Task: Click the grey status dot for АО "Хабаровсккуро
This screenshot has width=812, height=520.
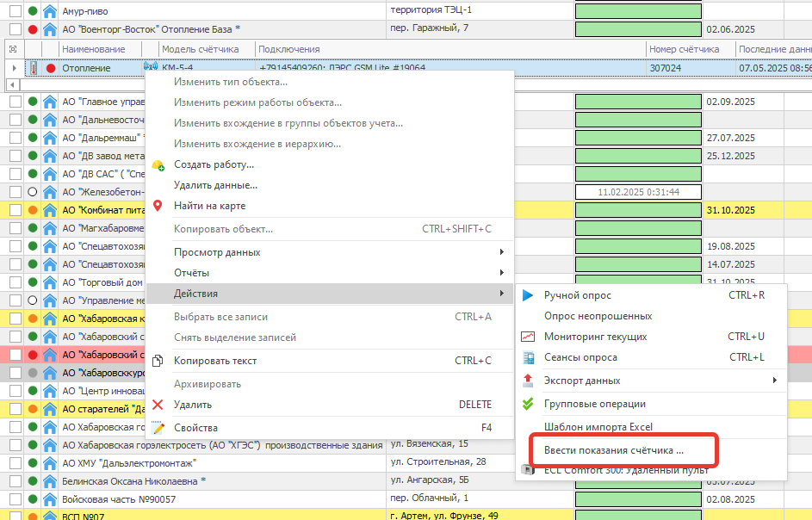Action: tap(33, 373)
